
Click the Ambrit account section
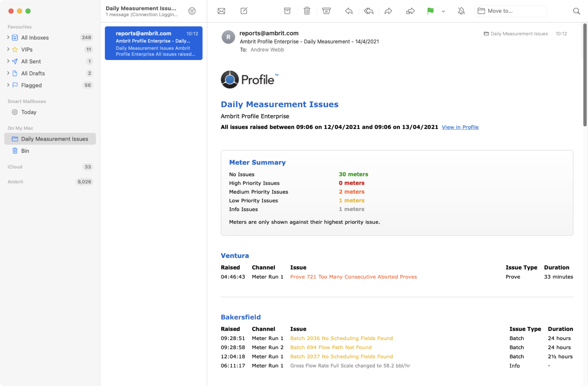pos(15,181)
